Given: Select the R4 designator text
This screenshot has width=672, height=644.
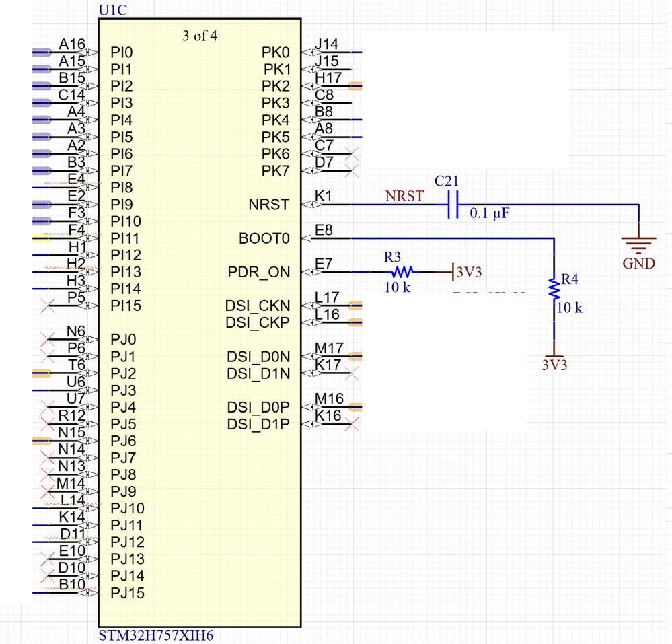Looking at the screenshot, I should coord(570,279).
